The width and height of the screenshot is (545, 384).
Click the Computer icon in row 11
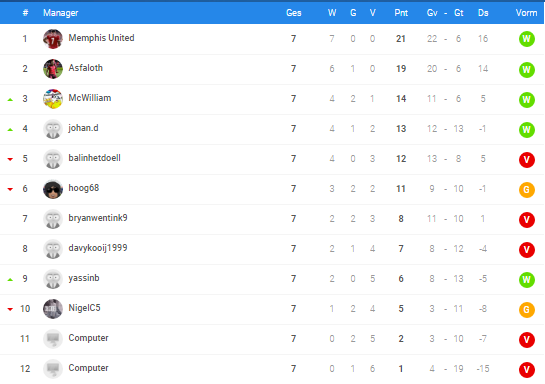pos(53,339)
